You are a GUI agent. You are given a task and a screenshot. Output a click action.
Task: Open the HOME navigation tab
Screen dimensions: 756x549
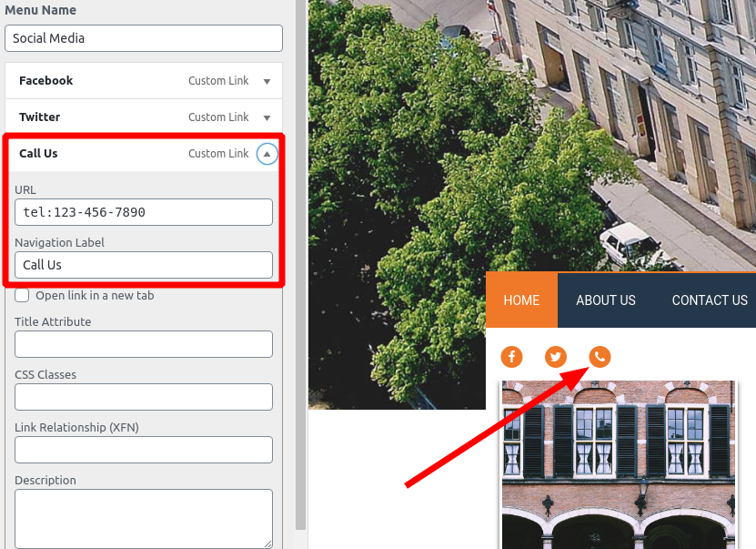pyautogui.click(x=521, y=300)
